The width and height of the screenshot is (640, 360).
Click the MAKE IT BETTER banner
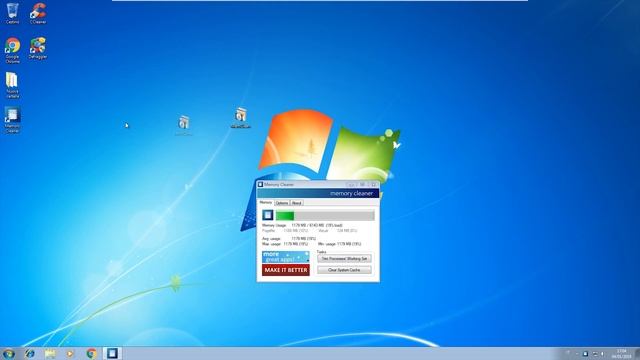click(x=286, y=270)
